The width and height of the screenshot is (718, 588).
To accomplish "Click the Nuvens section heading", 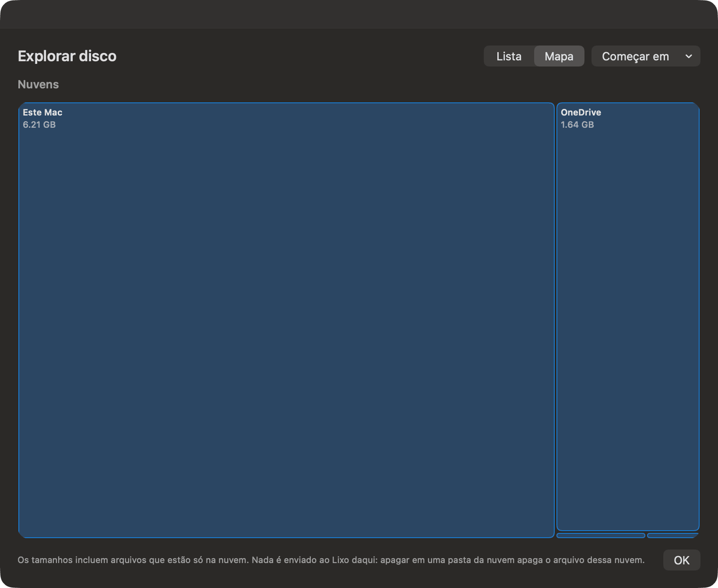I will tap(38, 84).
